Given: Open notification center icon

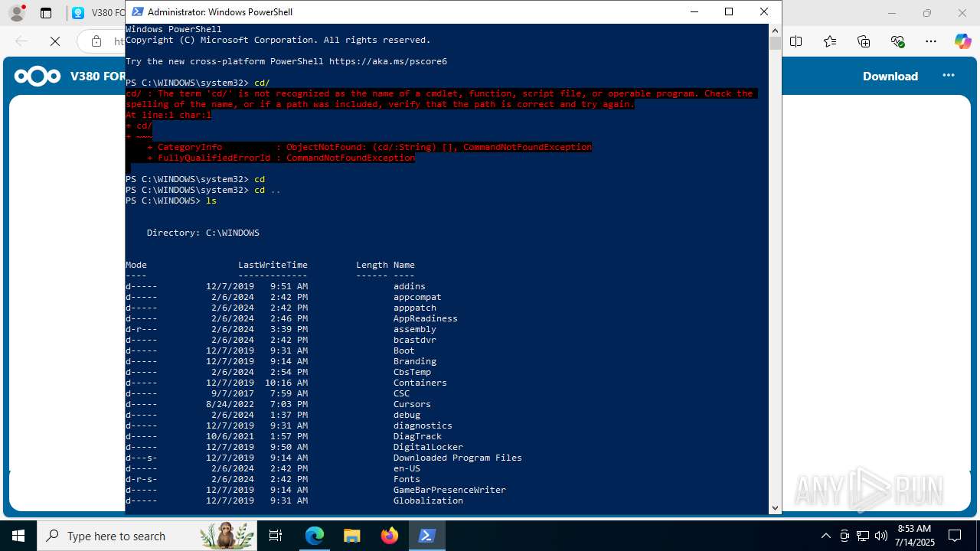Looking at the screenshot, I should (x=955, y=536).
